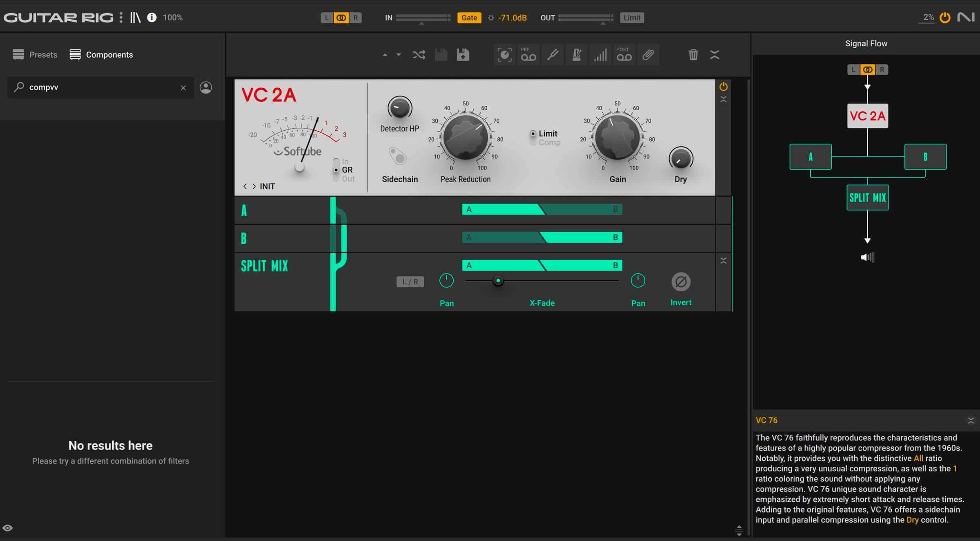Select SPLIT MIX block in Signal Flow

coord(867,198)
